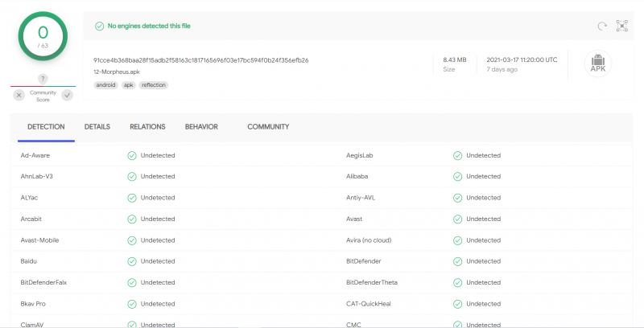Vote malicious with the X community button
This screenshot has width=644, height=328.
[x=19, y=95]
